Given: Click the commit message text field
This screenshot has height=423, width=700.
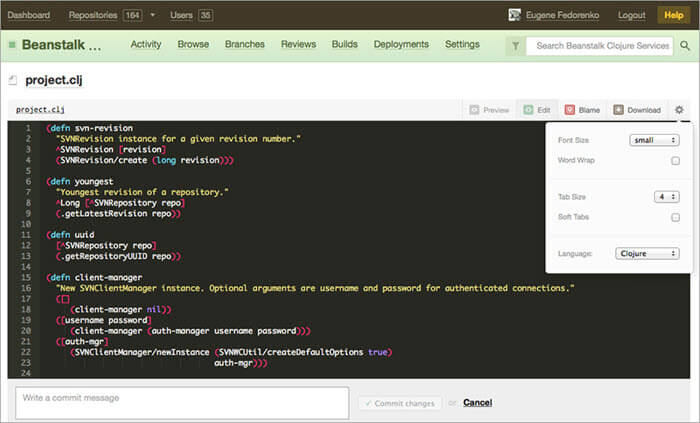Looking at the screenshot, I should point(181,402).
